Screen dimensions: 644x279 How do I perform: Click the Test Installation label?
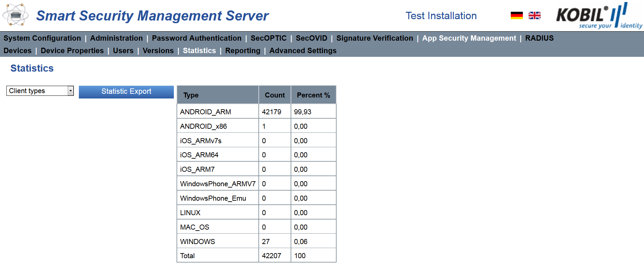pos(441,16)
